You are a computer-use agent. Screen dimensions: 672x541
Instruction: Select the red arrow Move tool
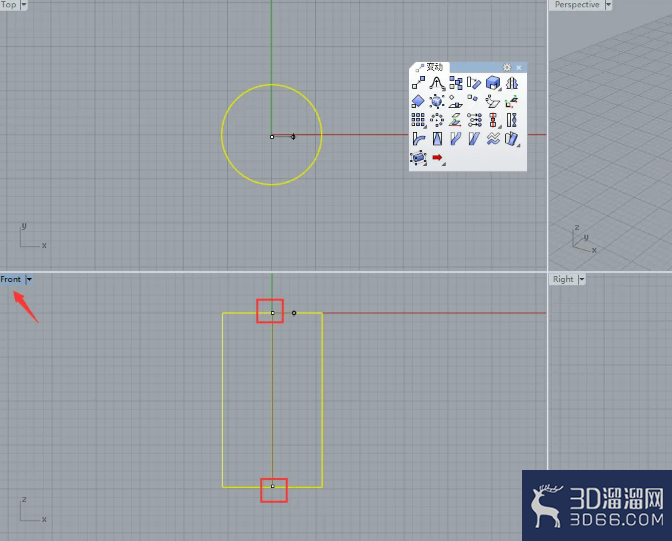[437, 158]
